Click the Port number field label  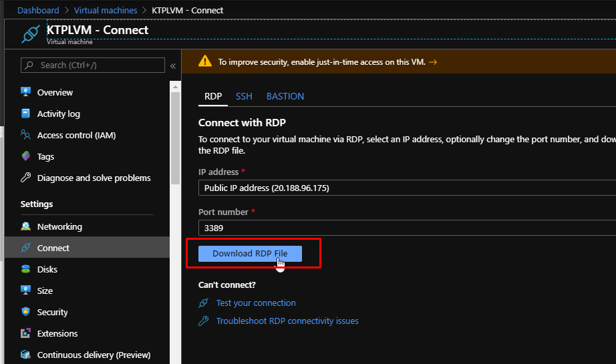click(x=223, y=212)
